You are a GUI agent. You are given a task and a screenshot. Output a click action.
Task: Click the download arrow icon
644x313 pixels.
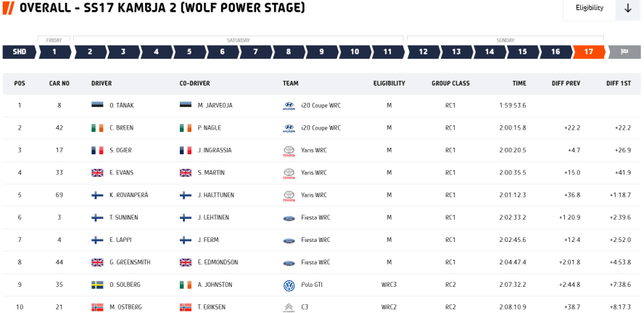click(x=627, y=8)
